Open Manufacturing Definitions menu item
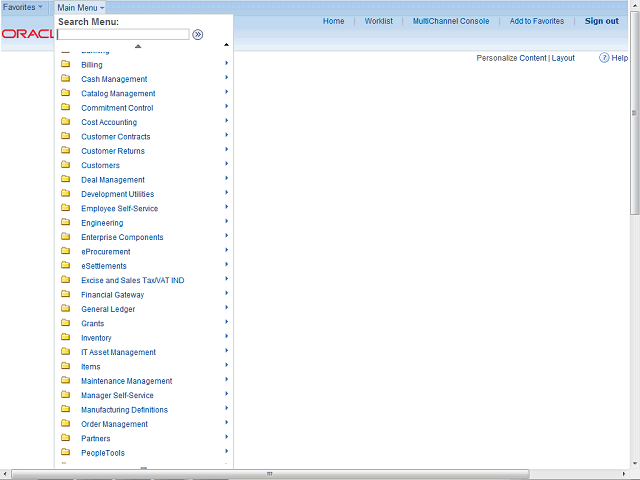 pos(124,410)
